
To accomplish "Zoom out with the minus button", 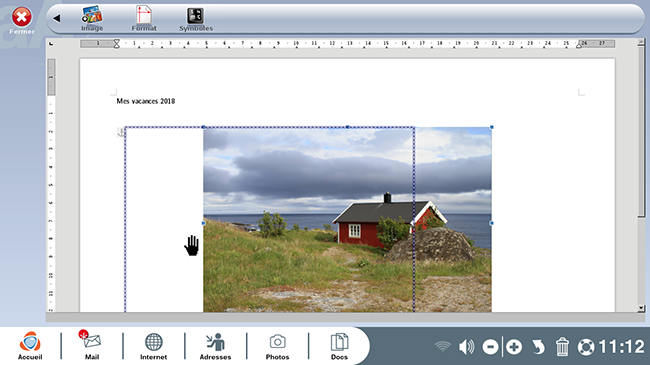I will point(490,347).
